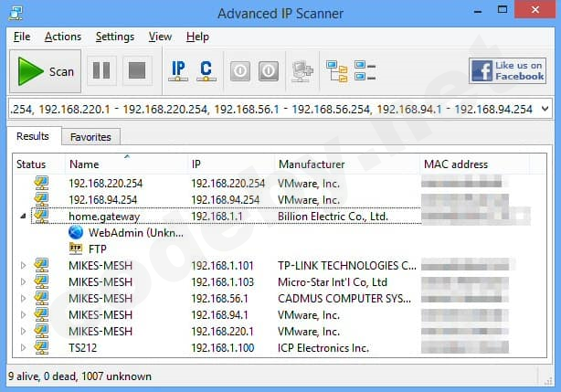Click Billion Electric Co., Ltd. manufacturer cell

[333, 217]
